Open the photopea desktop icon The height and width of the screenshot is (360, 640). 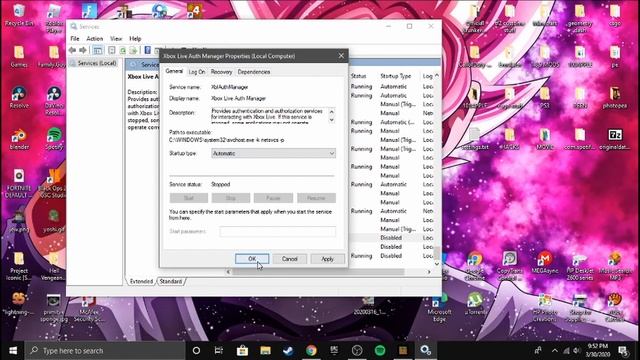pyautogui.click(x=615, y=97)
